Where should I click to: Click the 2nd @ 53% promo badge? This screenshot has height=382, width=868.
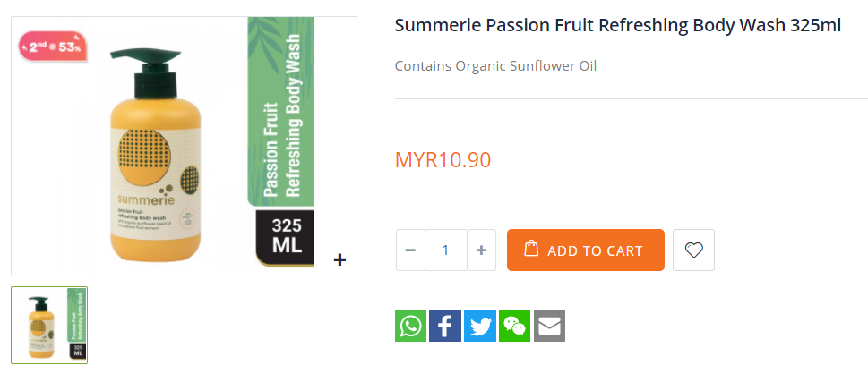53,45
